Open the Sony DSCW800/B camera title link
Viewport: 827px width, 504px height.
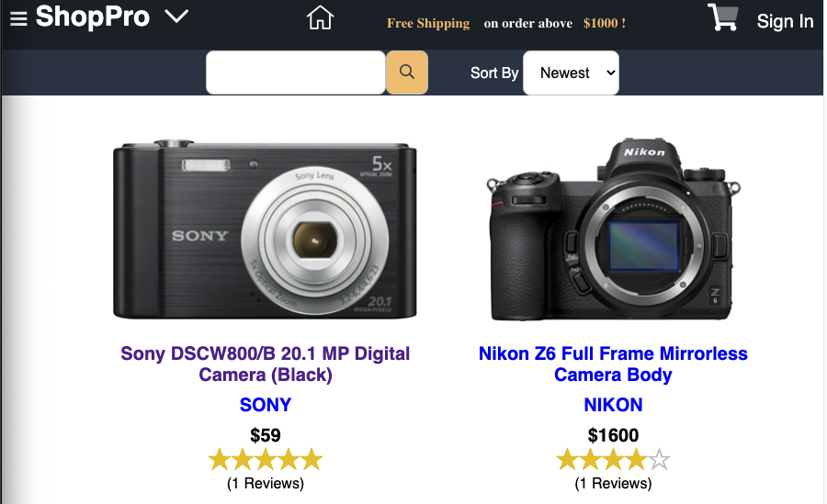266,364
